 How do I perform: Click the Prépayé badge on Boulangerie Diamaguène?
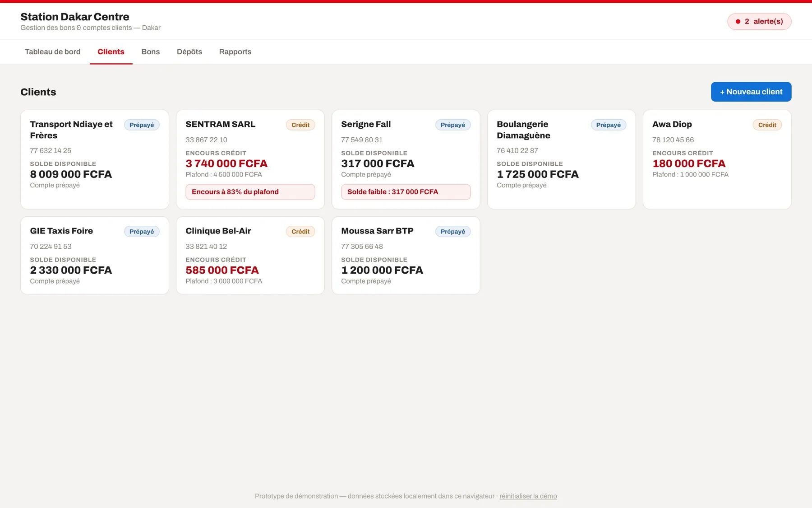[608, 125]
